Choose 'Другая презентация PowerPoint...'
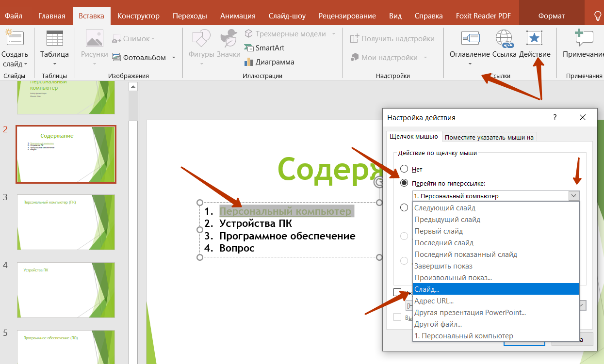604x364 pixels. click(496, 313)
